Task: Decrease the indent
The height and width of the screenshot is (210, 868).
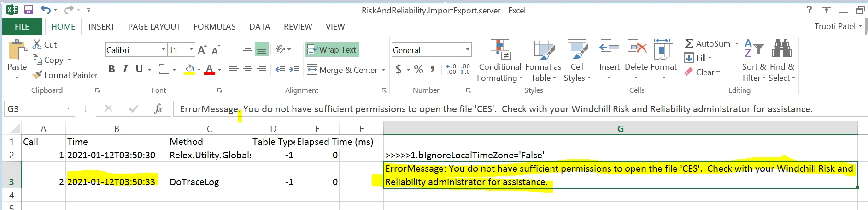Action: (280, 70)
